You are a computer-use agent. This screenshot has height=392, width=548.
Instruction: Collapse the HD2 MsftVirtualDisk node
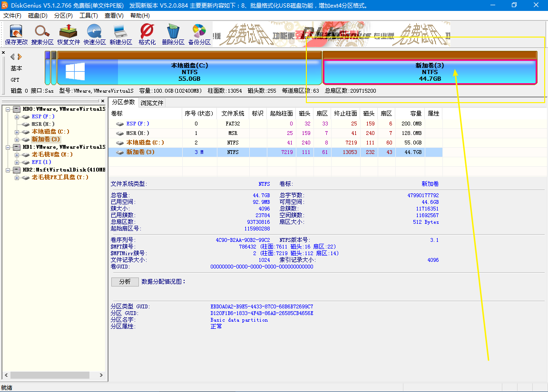pos(8,170)
